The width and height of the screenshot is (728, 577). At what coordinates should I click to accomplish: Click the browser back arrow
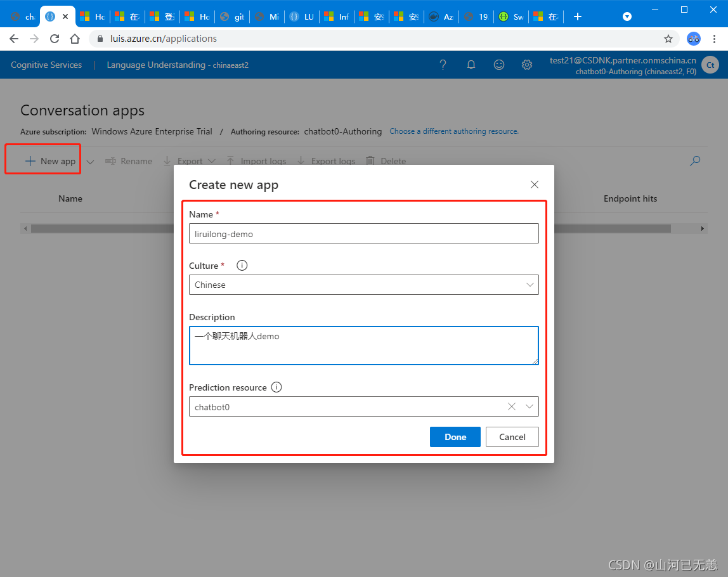click(x=14, y=39)
